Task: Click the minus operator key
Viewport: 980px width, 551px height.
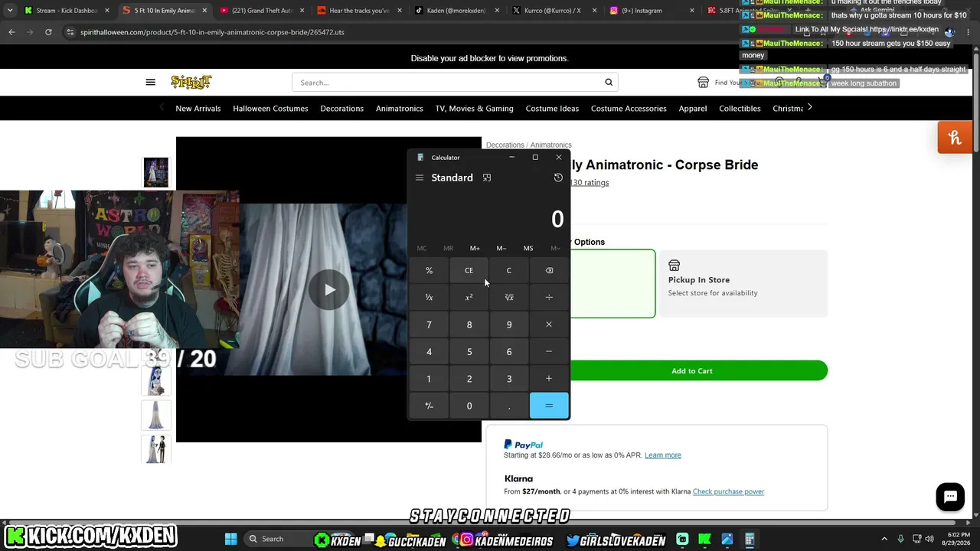Action: pos(549,351)
